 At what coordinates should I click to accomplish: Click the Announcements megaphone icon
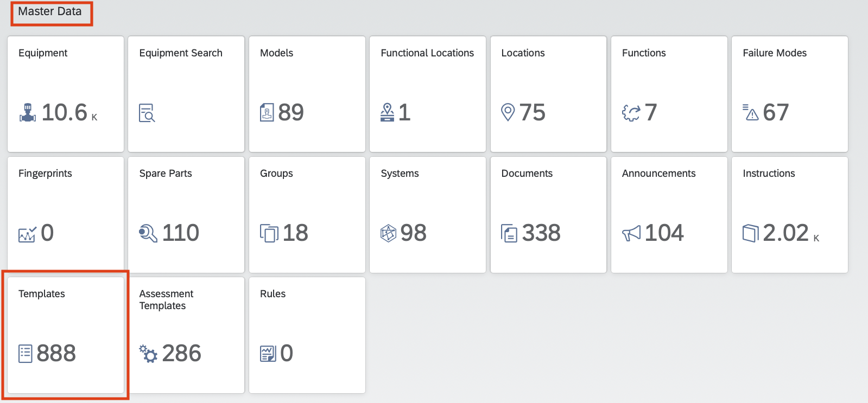[x=631, y=234]
